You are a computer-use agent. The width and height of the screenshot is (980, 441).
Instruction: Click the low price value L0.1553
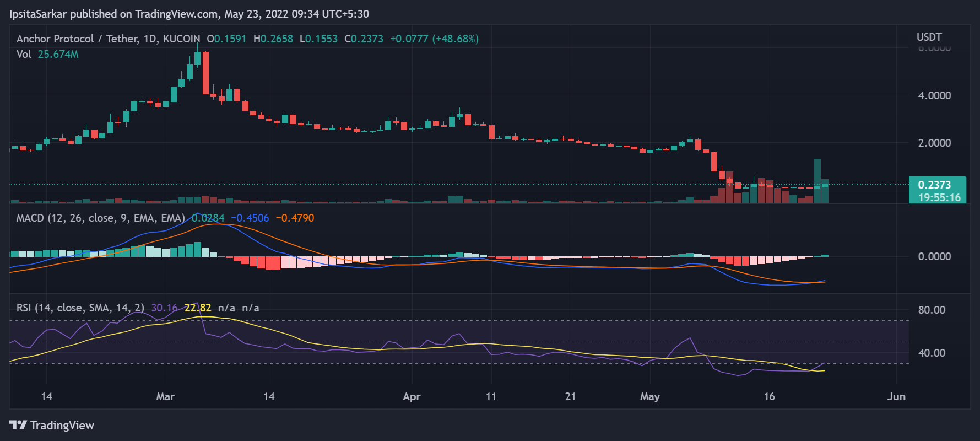tap(318, 39)
